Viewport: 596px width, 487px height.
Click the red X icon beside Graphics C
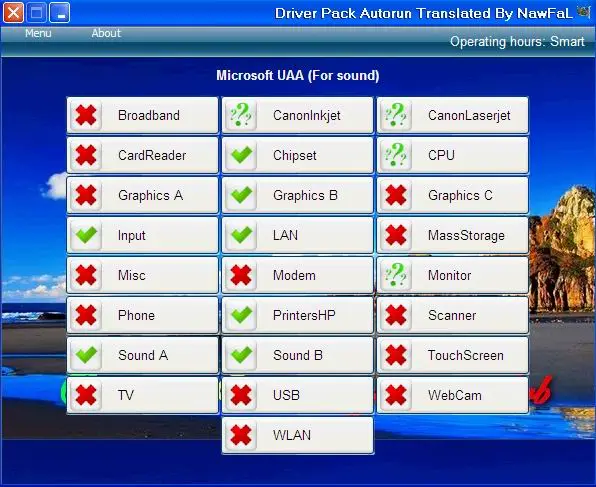(396, 195)
